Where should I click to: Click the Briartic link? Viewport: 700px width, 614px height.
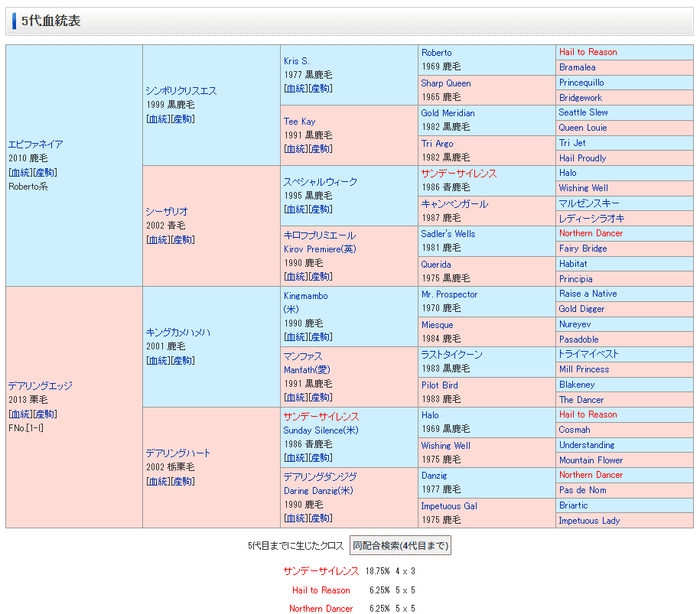coord(574,505)
